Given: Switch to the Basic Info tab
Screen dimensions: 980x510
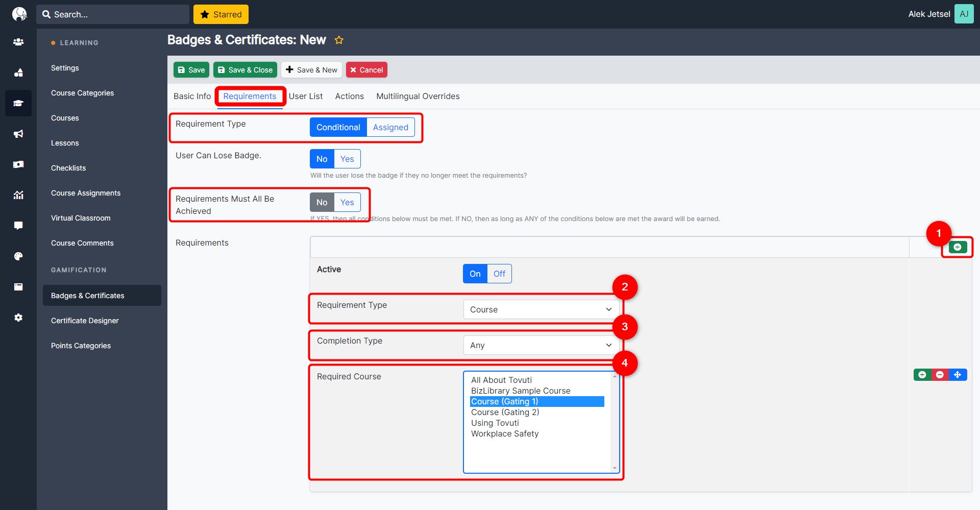Looking at the screenshot, I should coord(192,96).
